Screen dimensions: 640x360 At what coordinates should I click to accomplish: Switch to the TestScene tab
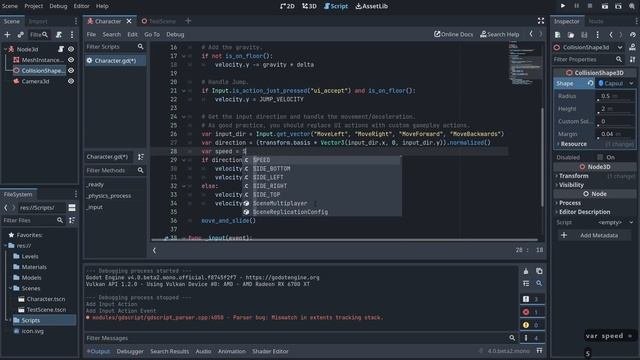tap(159, 21)
